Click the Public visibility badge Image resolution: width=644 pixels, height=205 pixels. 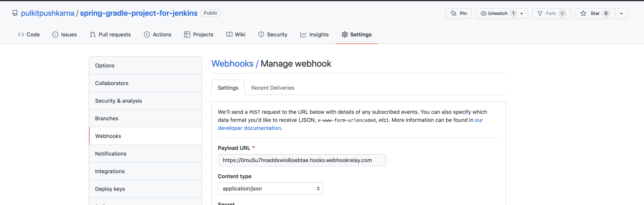coord(210,13)
